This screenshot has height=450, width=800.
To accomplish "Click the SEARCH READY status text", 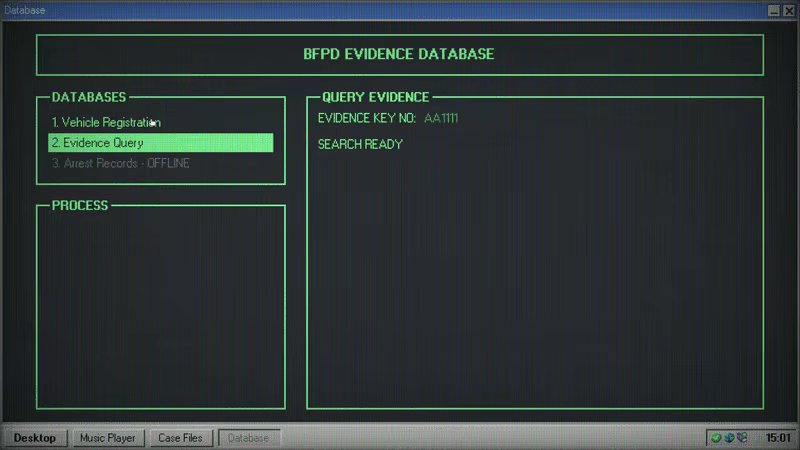I will [x=360, y=144].
